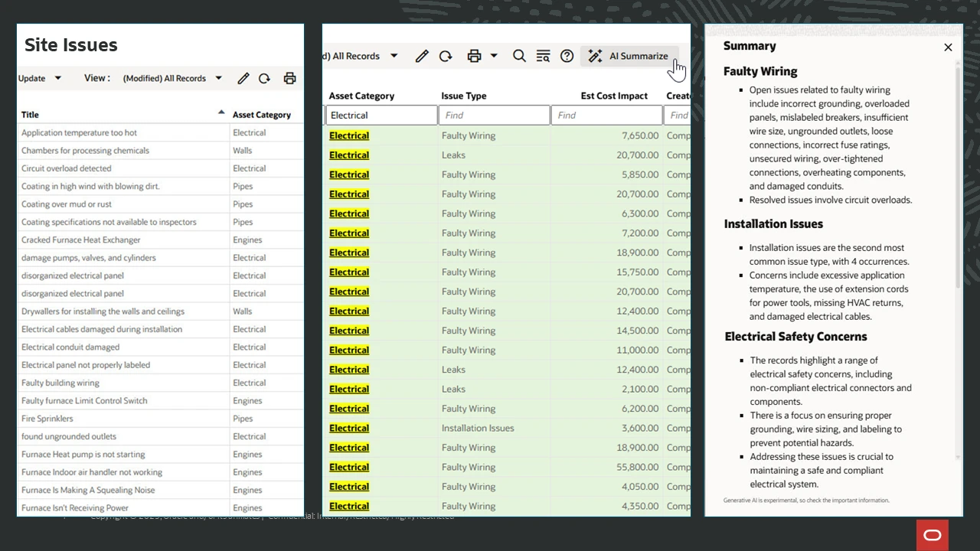980x551 pixels.
Task: Run the AI Summarize tool
Action: 629,56
